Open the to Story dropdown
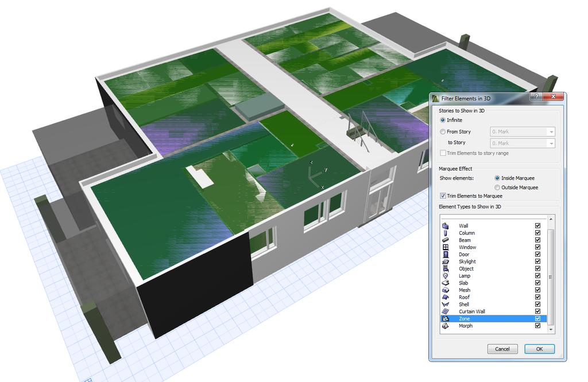This screenshot has width=588, height=382. 523,143
